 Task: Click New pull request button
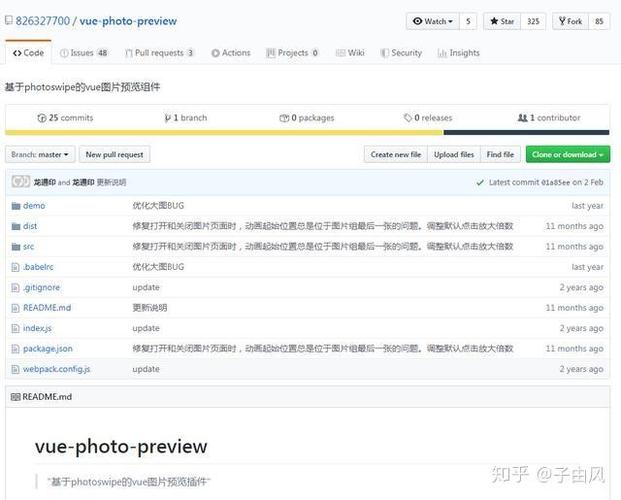coord(114,155)
